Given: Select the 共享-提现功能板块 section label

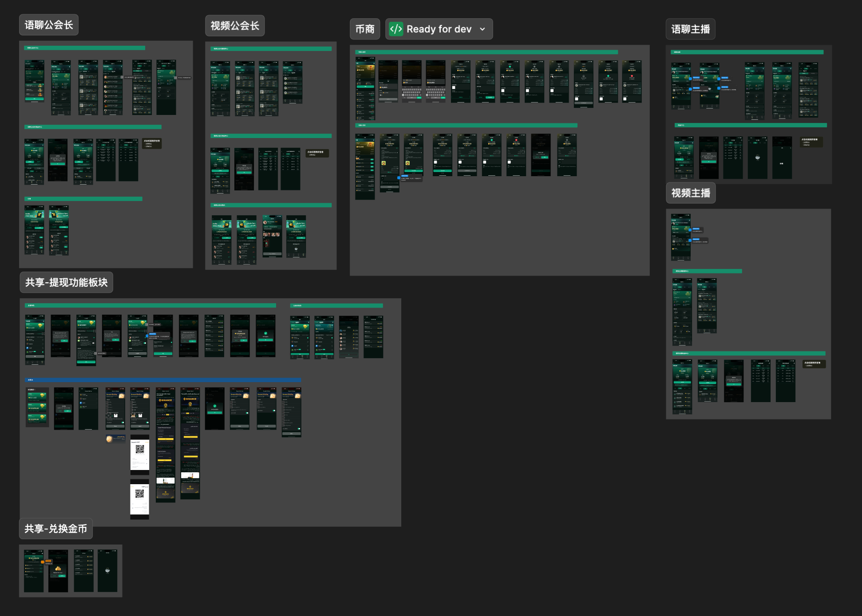Looking at the screenshot, I should point(67,282).
